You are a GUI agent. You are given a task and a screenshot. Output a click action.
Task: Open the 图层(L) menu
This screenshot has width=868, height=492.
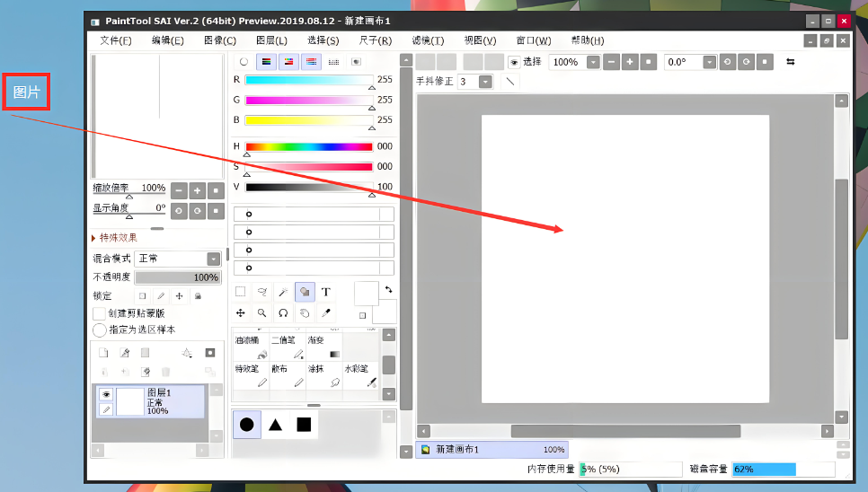pos(271,40)
